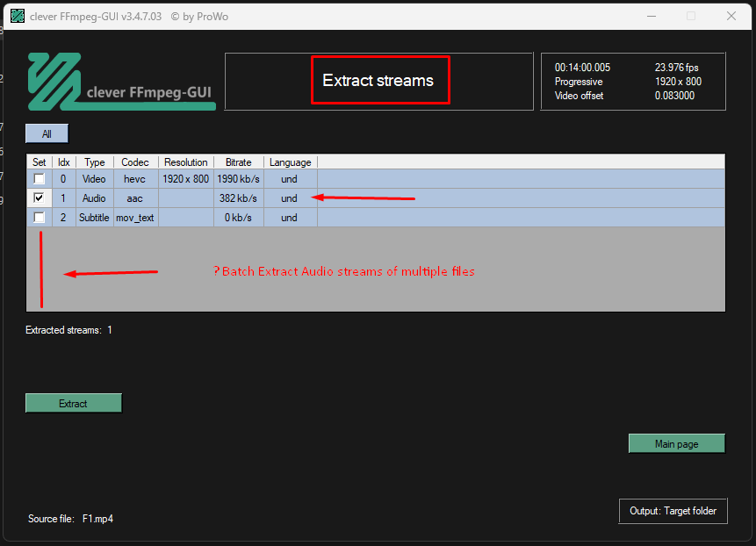Click the 0 kb/s bitrate cell
This screenshot has width=756, height=546.
pos(238,218)
